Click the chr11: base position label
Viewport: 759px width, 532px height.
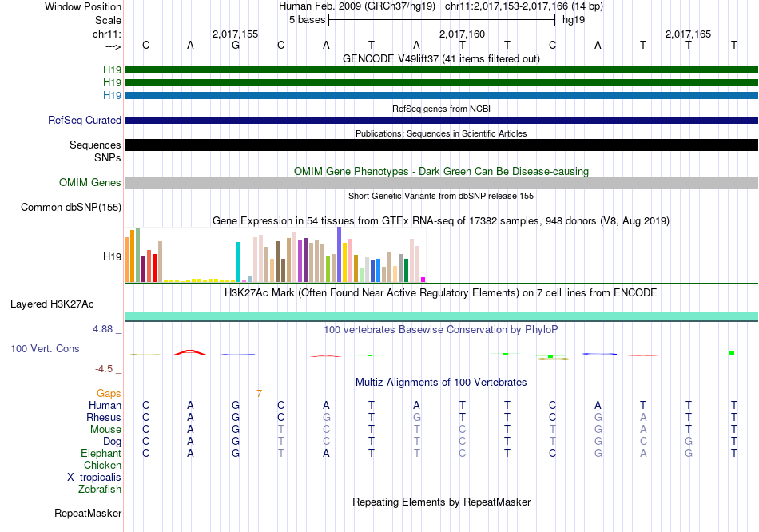coord(107,34)
